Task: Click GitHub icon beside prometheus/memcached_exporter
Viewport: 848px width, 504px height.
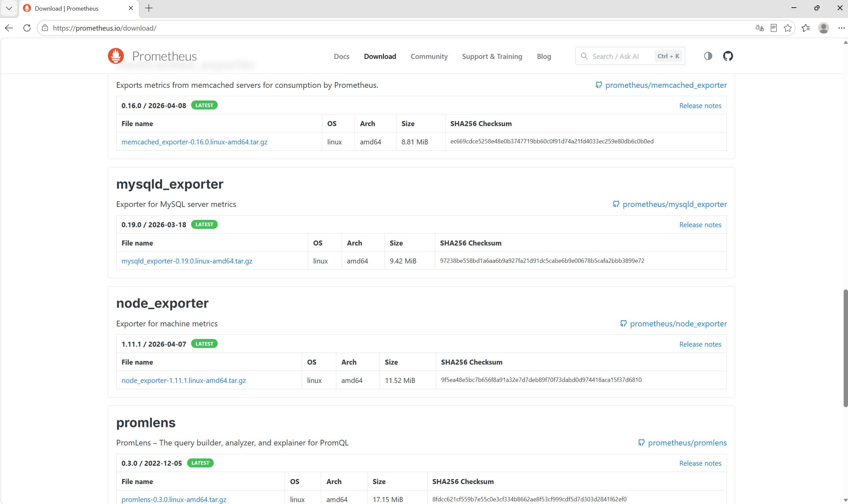Action: pos(599,85)
